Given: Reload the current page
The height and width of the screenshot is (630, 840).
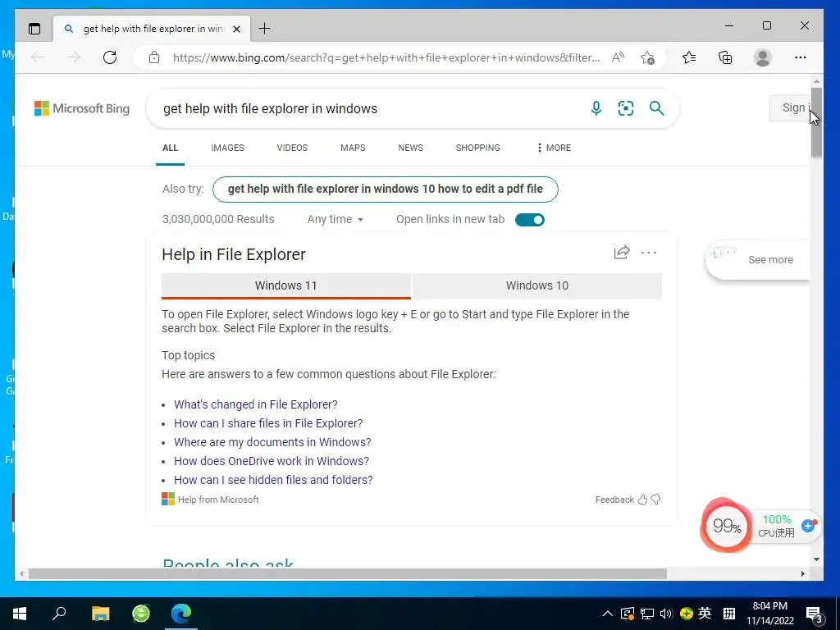Looking at the screenshot, I should pyautogui.click(x=110, y=57).
